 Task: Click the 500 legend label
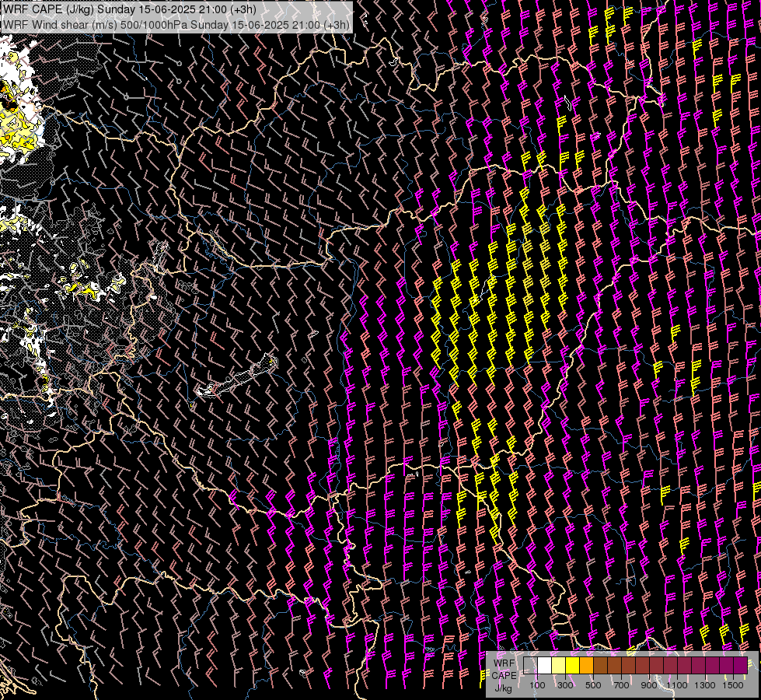(593, 685)
